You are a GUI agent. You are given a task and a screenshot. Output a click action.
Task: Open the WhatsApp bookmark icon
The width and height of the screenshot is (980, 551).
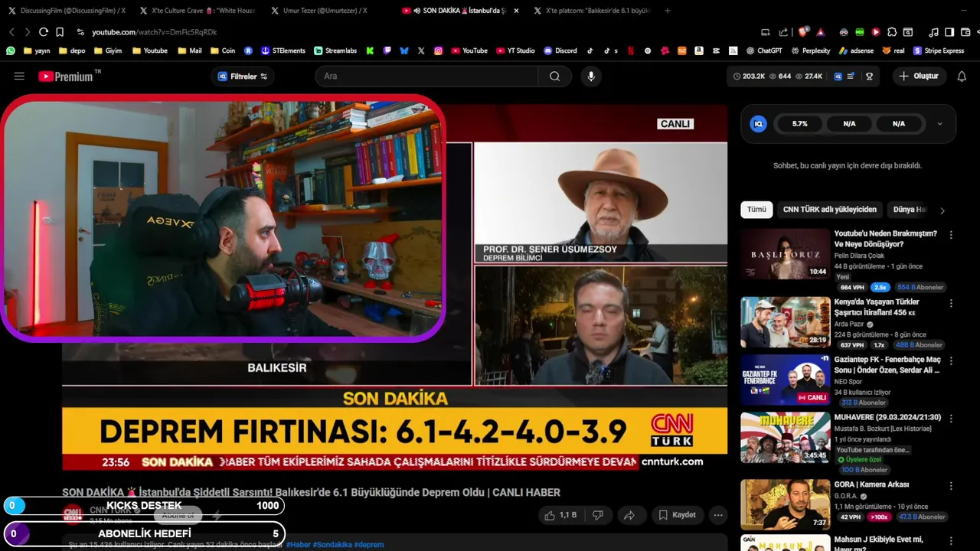pyautogui.click(x=11, y=51)
